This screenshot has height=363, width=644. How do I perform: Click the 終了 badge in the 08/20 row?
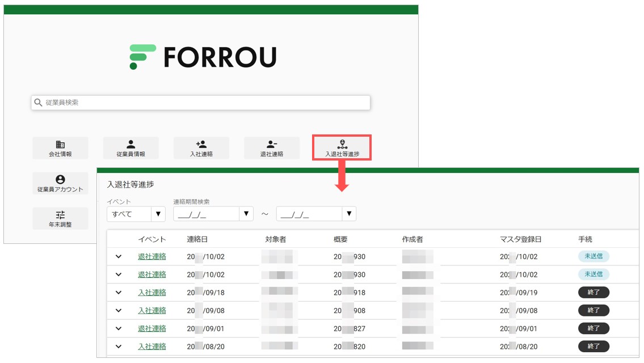pyautogui.click(x=594, y=347)
